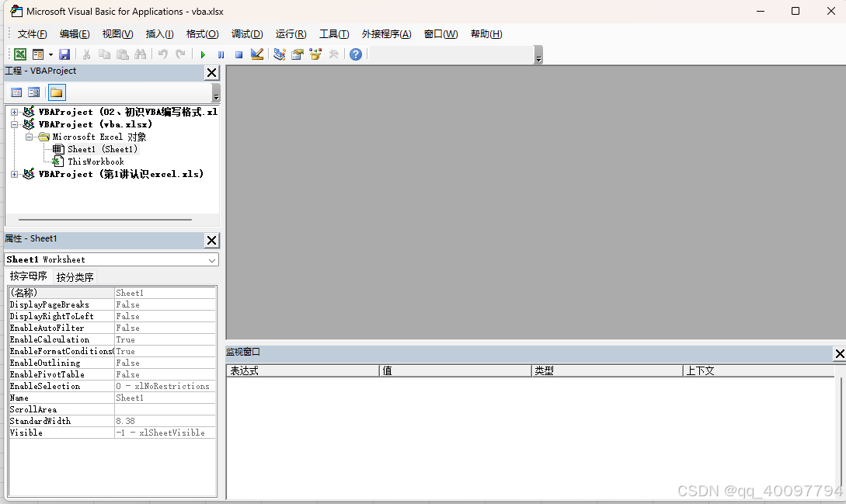Click project panel horizontal scrollbar
Screen dimensions: 846x504
click(105, 220)
